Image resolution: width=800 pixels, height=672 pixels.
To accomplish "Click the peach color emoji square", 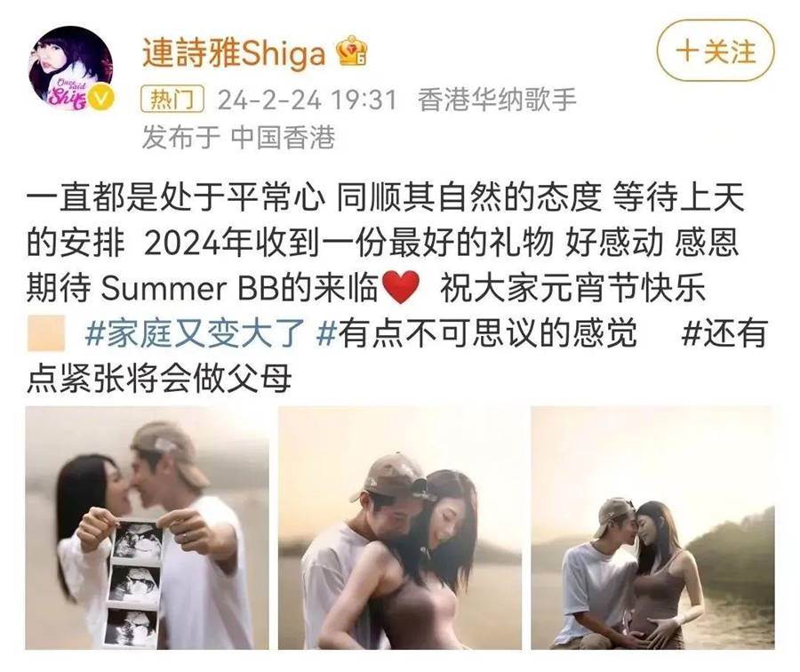I will (46, 333).
